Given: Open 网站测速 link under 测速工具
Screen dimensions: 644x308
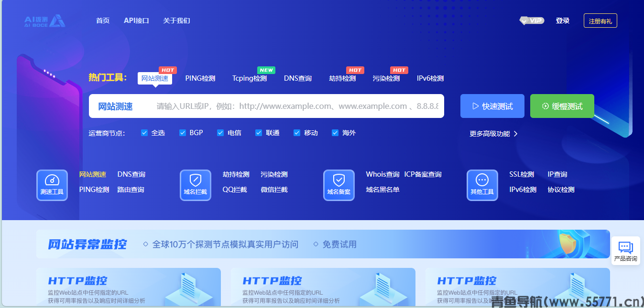Looking at the screenshot, I should tap(93, 174).
